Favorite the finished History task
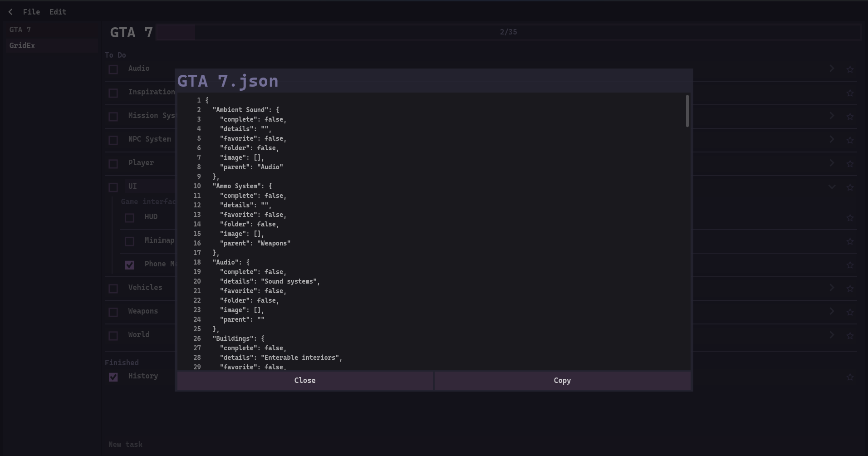This screenshot has height=456, width=868. 850,377
